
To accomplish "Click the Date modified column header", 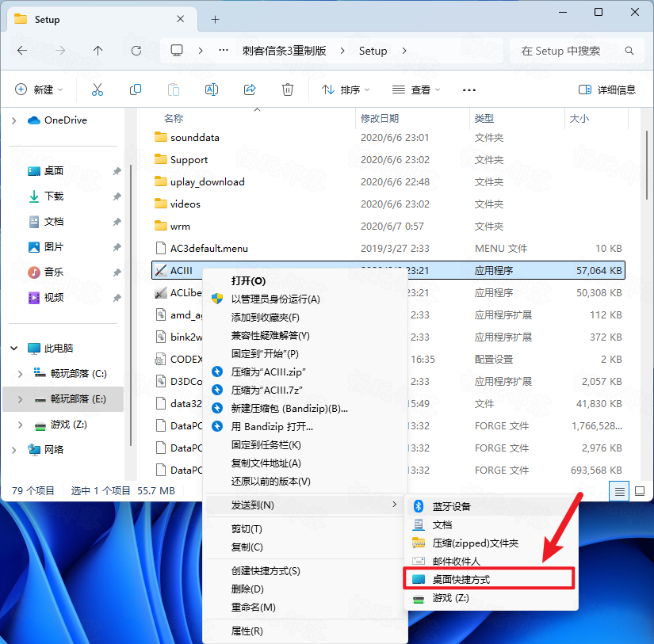I will tap(380, 118).
